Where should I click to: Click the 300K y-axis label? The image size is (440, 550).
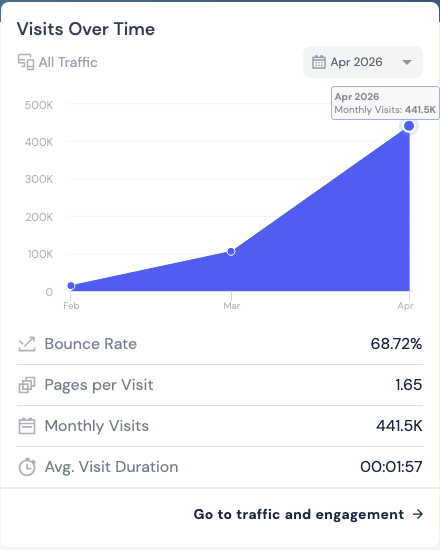point(39,179)
